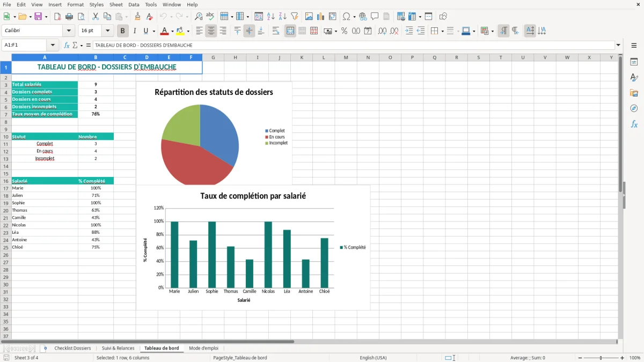The image size is (644, 362).
Task: Open the font size dropdown
Action: 108,31
